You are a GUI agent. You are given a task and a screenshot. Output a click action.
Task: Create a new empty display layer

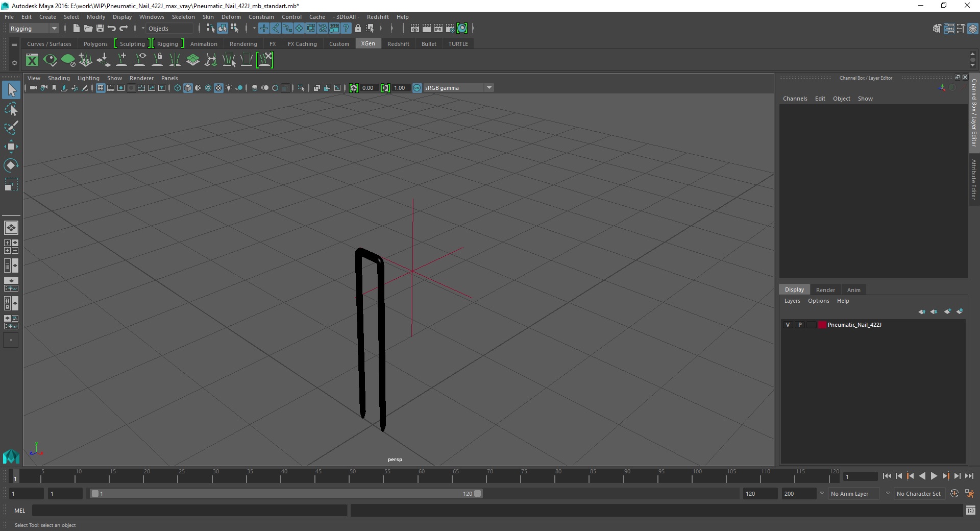tap(947, 311)
